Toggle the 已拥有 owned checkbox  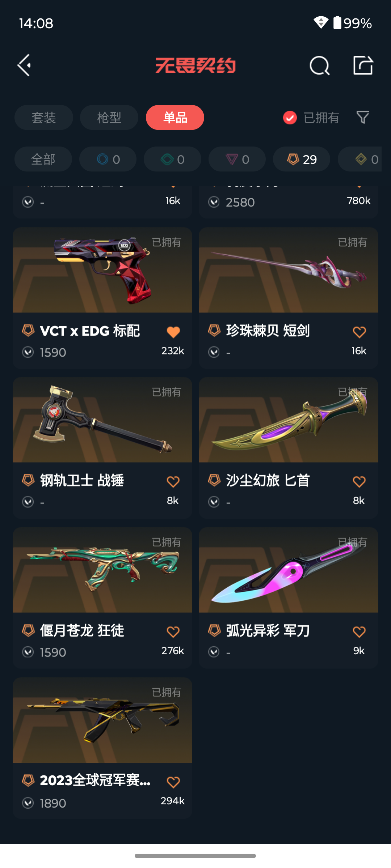point(290,118)
